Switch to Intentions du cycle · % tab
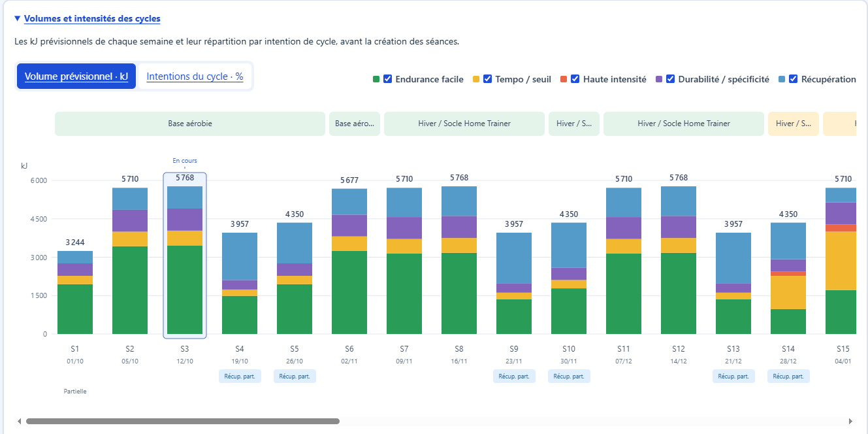This screenshot has width=868, height=434. (195, 76)
